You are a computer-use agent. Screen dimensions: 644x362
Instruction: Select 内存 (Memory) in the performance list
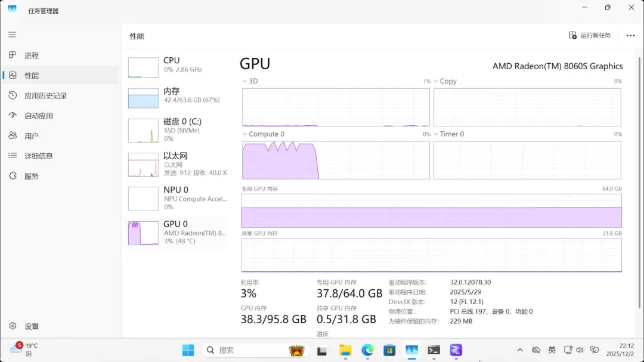(x=177, y=98)
